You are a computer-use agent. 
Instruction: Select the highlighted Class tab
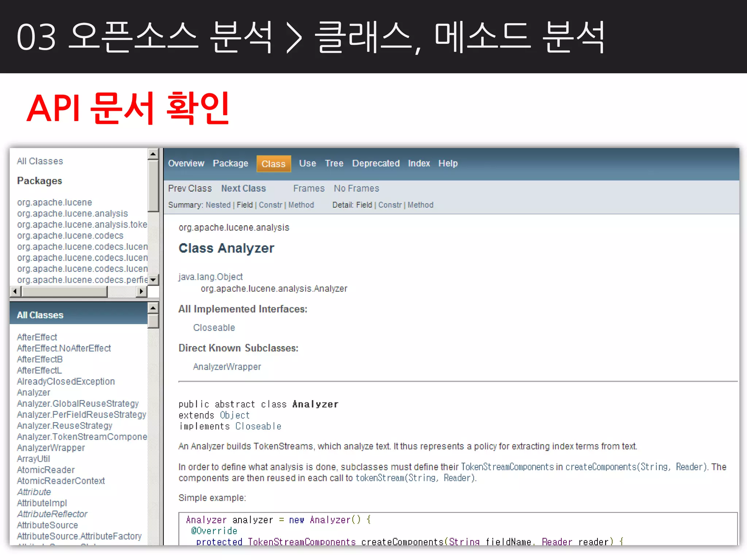[274, 164]
